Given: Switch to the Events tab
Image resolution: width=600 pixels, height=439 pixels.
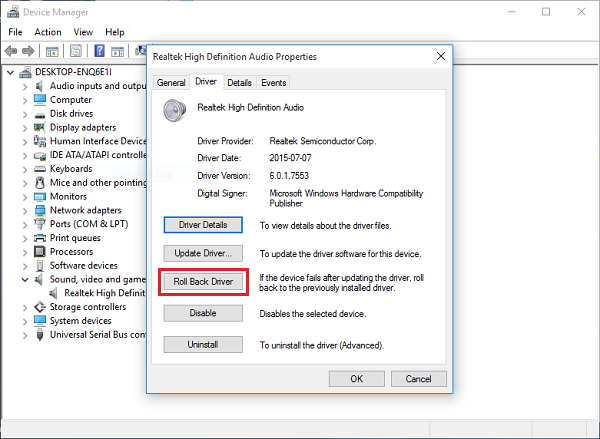Looking at the screenshot, I should pos(274,83).
